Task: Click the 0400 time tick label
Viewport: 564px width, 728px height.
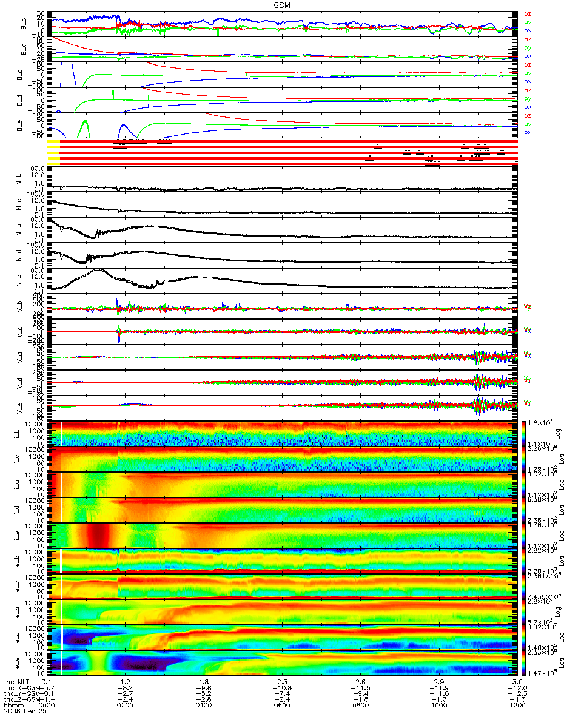Action: 204,705
